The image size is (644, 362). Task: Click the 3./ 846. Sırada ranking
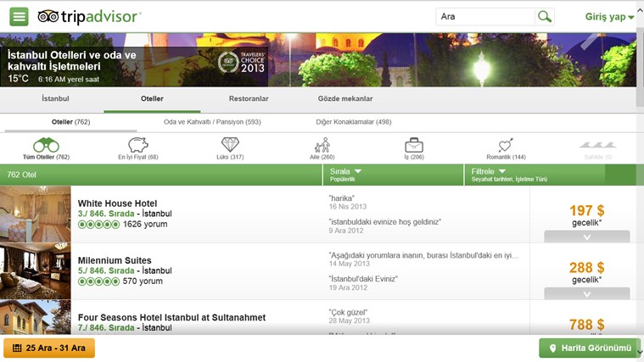pyautogui.click(x=106, y=214)
